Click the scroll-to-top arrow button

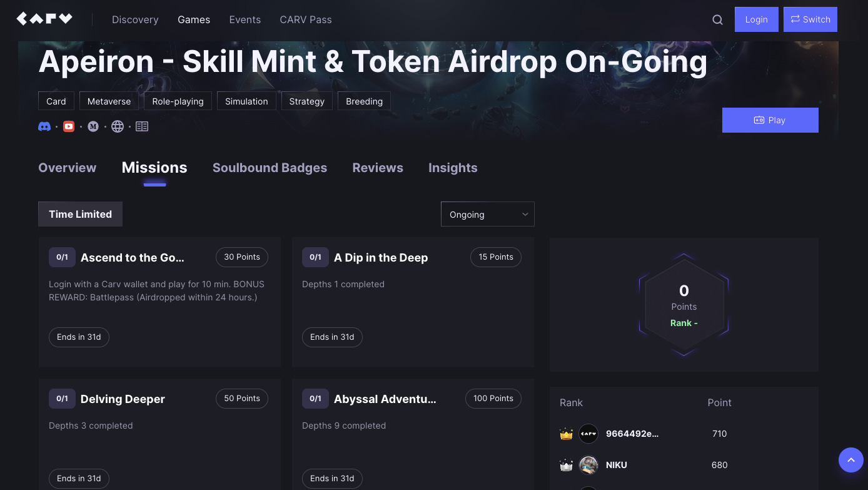(850, 460)
